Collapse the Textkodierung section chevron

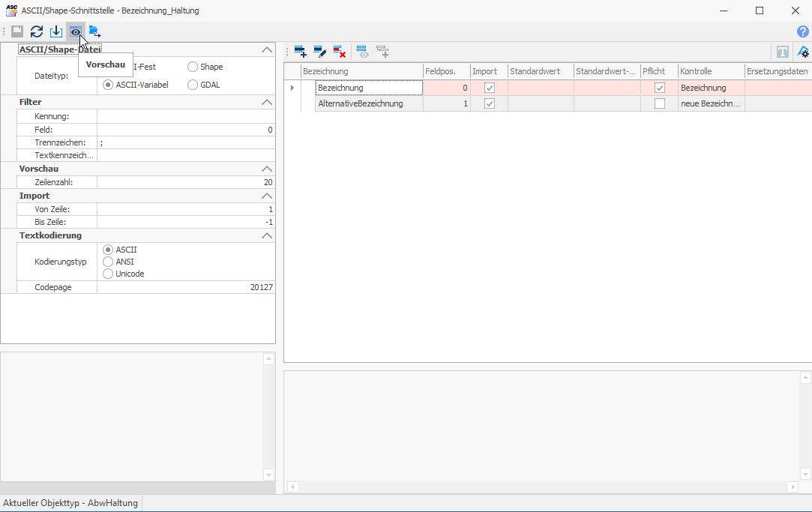(x=266, y=235)
